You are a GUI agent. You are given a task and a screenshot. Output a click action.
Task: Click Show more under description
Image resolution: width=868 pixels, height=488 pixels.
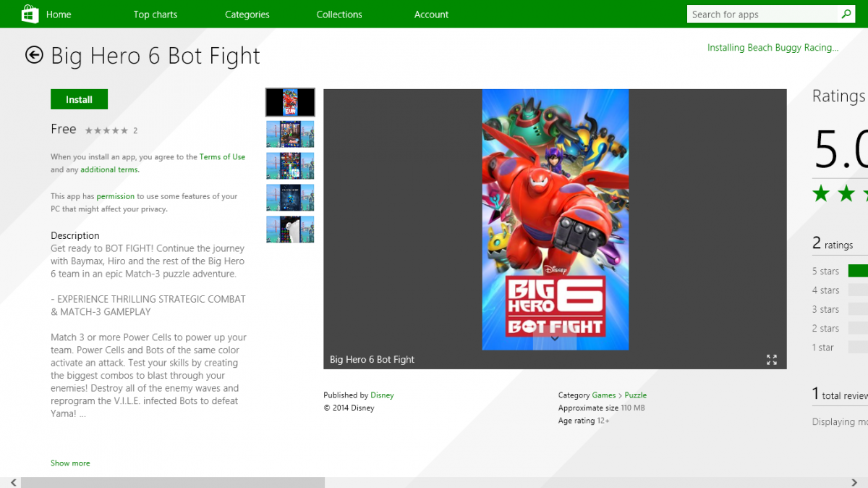[70, 463]
